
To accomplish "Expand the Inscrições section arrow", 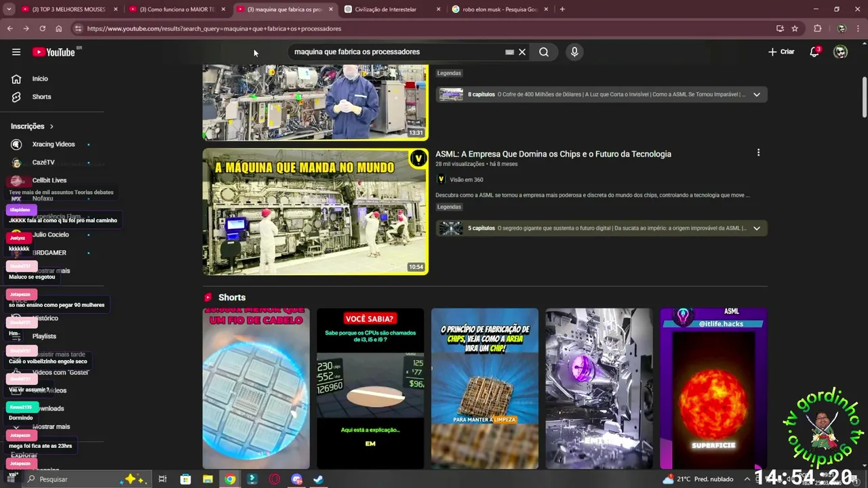I will coord(51,127).
